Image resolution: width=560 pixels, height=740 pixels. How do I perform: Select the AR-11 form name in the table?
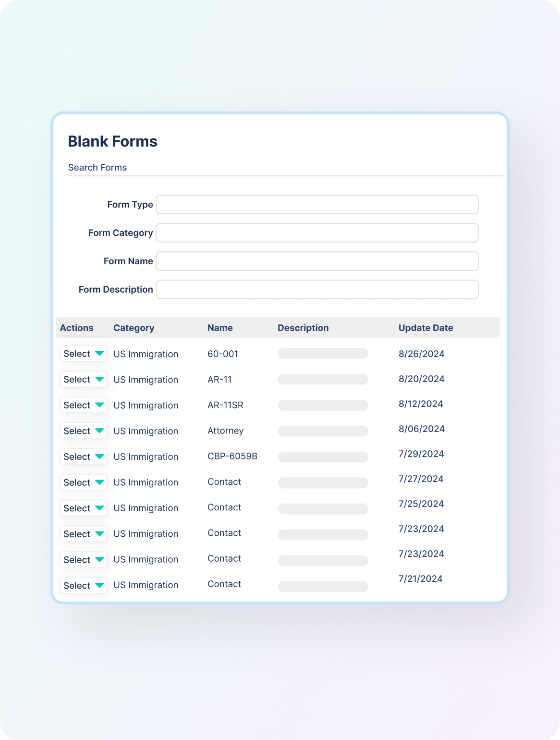pyautogui.click(x=219, y=379)
